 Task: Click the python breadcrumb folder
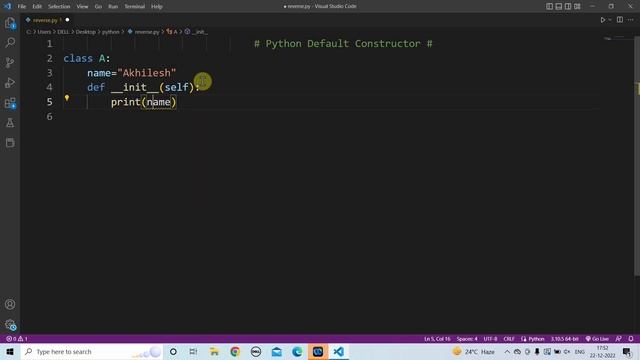point(111,32)
